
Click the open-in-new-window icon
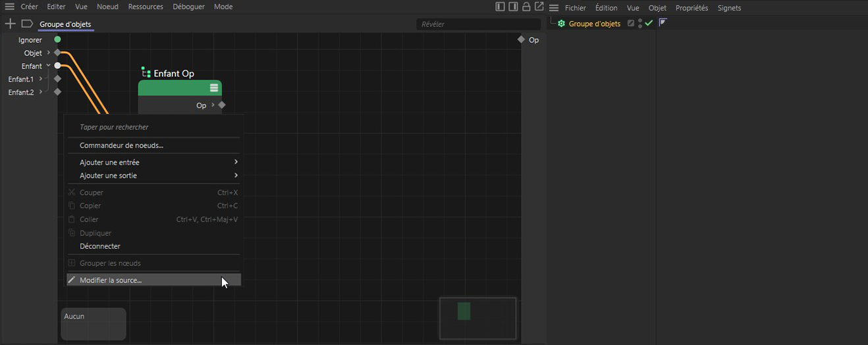[539, 7]
